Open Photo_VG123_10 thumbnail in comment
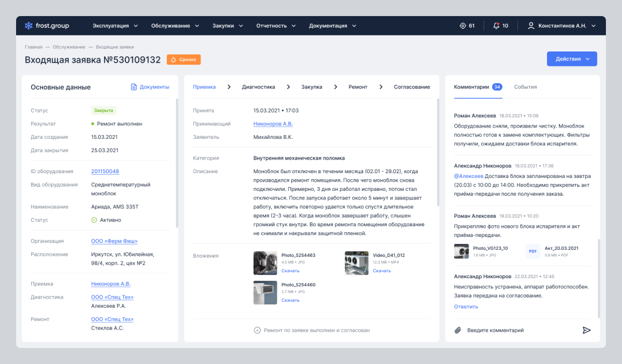Screen dimensions: 622x364 tap(461, 251)
